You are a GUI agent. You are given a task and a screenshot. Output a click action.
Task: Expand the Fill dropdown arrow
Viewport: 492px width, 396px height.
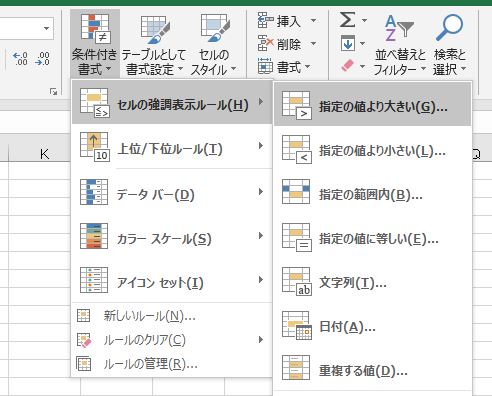[363, 43]
